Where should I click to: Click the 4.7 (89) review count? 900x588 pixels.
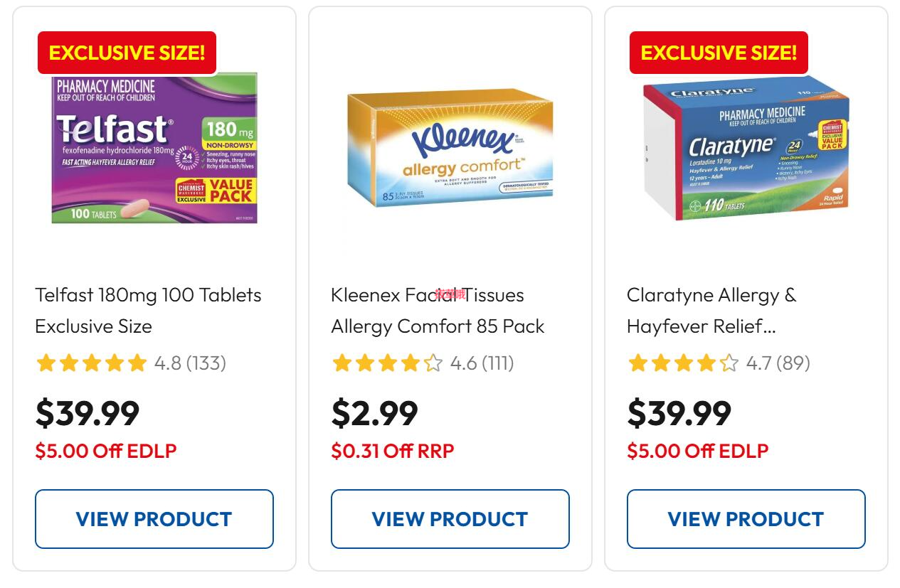click(x=778, y=363)
